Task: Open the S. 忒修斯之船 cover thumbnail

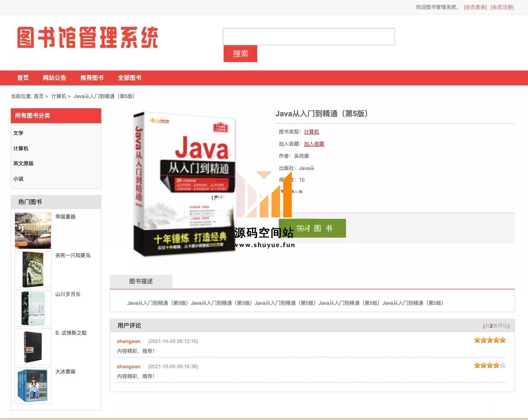Action: click(x=33, y=347)
